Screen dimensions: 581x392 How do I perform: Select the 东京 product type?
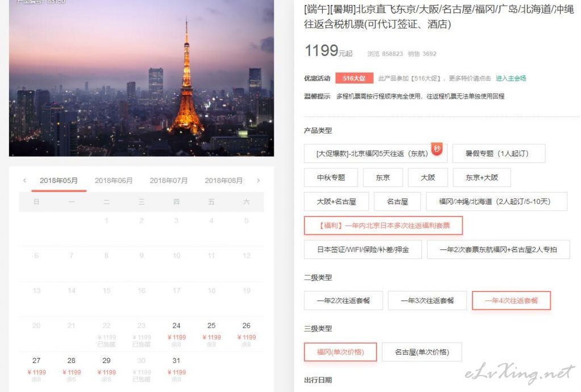[x=383, y=177]
